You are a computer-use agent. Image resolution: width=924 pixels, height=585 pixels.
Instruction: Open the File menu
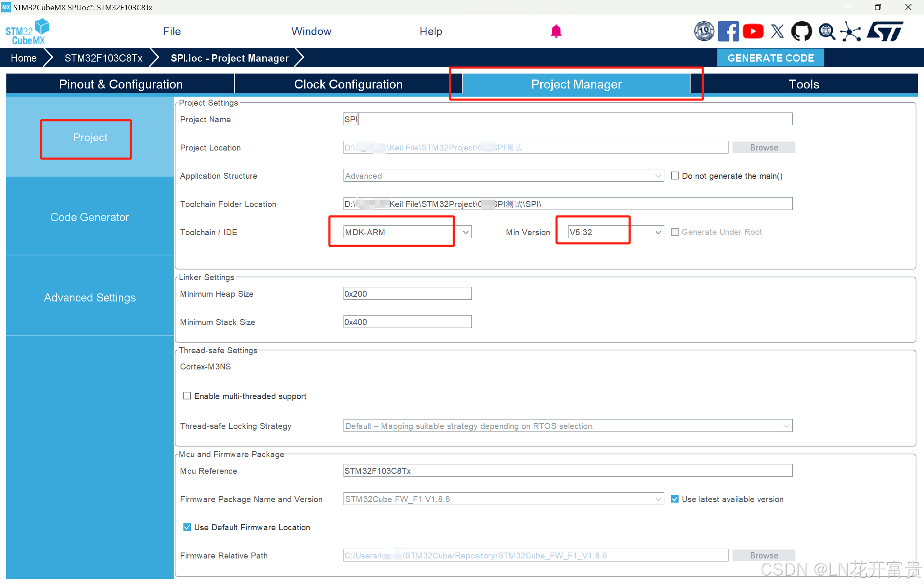point(172,31)
